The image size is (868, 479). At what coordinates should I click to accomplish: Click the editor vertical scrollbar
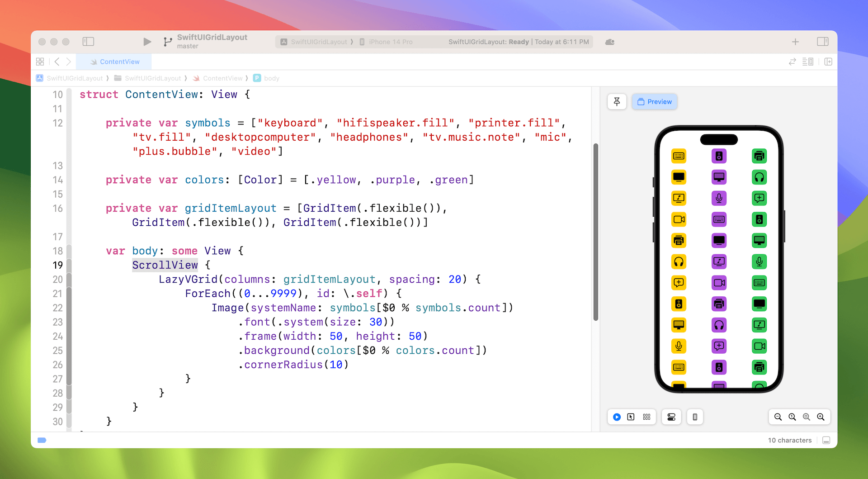(x=596, y=232)
